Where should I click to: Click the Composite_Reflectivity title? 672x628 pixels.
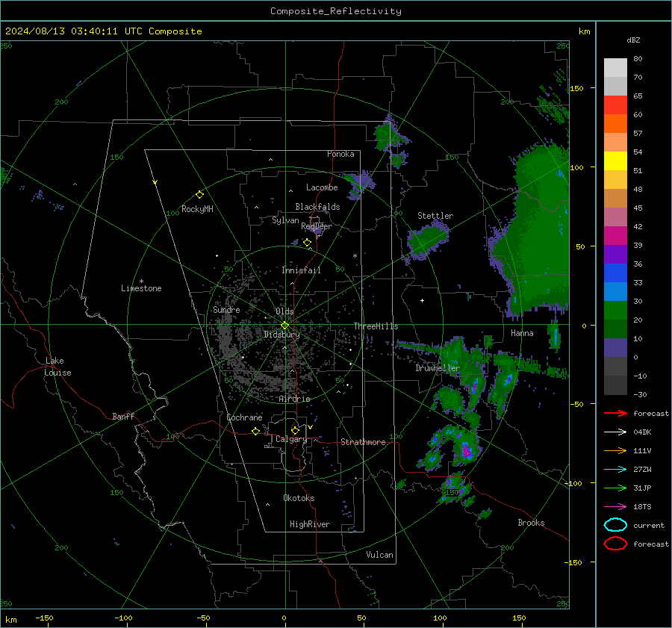pos(335,11)
